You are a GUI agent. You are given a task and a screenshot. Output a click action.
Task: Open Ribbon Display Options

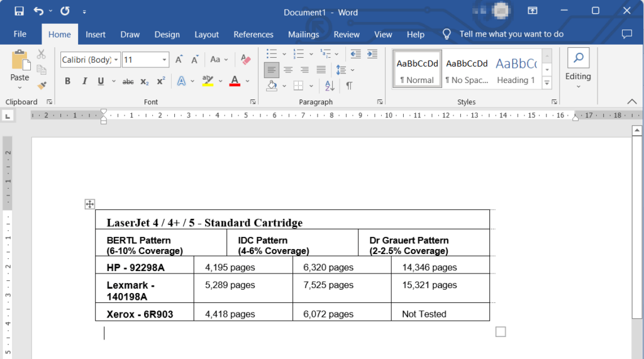(x=532, y=11)
